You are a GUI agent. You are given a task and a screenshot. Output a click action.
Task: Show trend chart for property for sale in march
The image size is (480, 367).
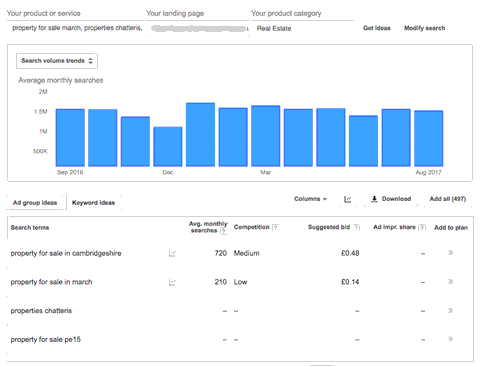[x=172, y=282]
